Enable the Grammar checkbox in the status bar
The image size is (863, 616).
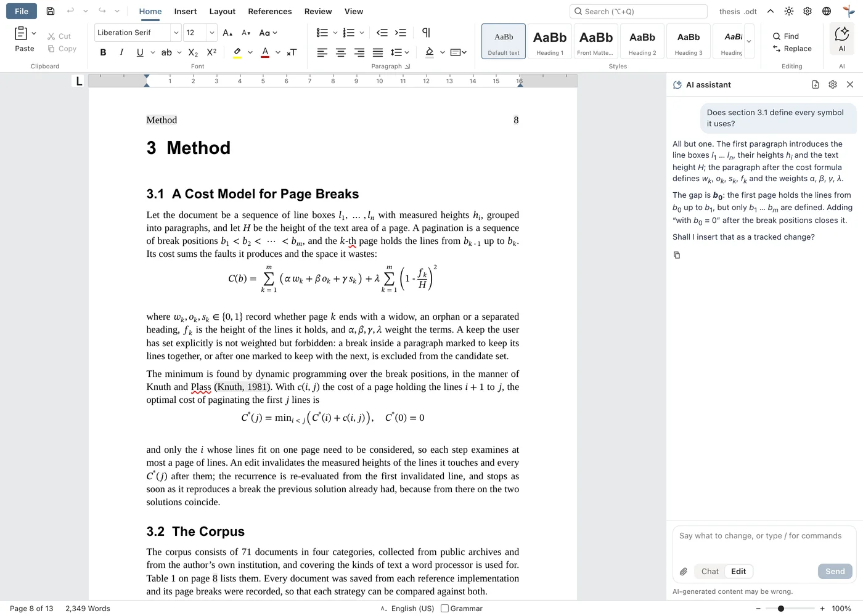point(444,609)
